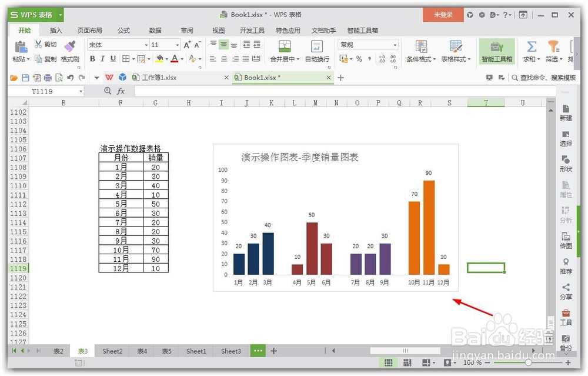Screen dimensions: 588x376
Task: Click the Paste clipboard icon
Action: click(x=21, y=47)
